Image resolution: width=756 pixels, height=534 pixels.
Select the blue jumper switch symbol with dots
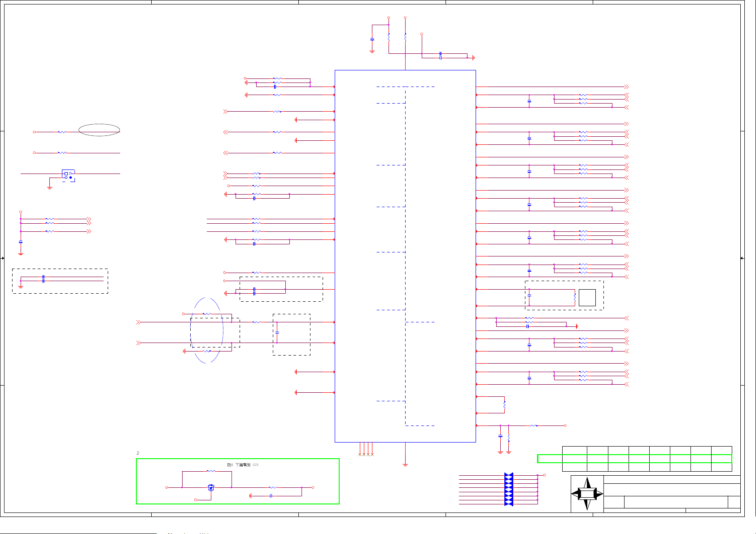pos(68,175)
